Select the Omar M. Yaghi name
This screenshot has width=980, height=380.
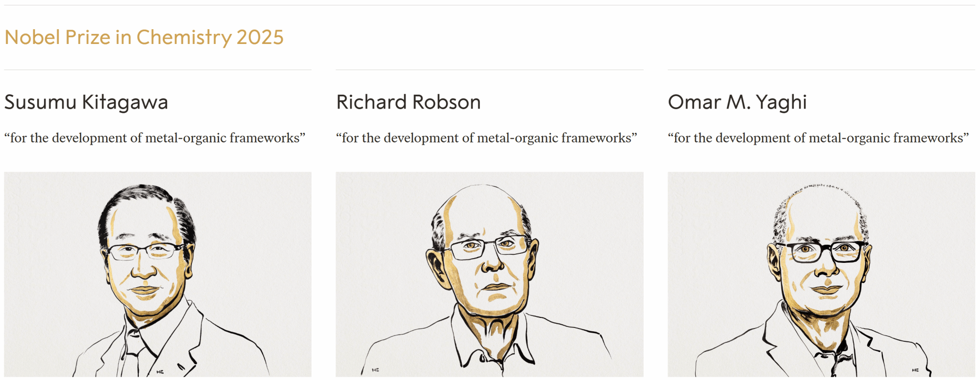737,102
